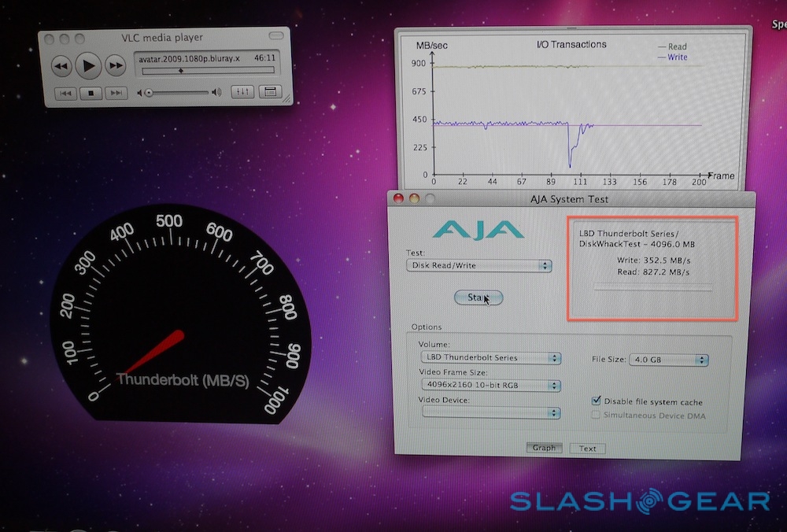
Task: Click the VLC rewind button
Action: pyautogui.click(x=61, y=67)
